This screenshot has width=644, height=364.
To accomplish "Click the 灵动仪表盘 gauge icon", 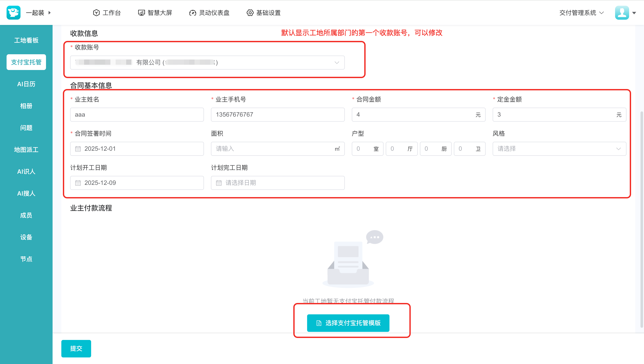I will 193,13.
